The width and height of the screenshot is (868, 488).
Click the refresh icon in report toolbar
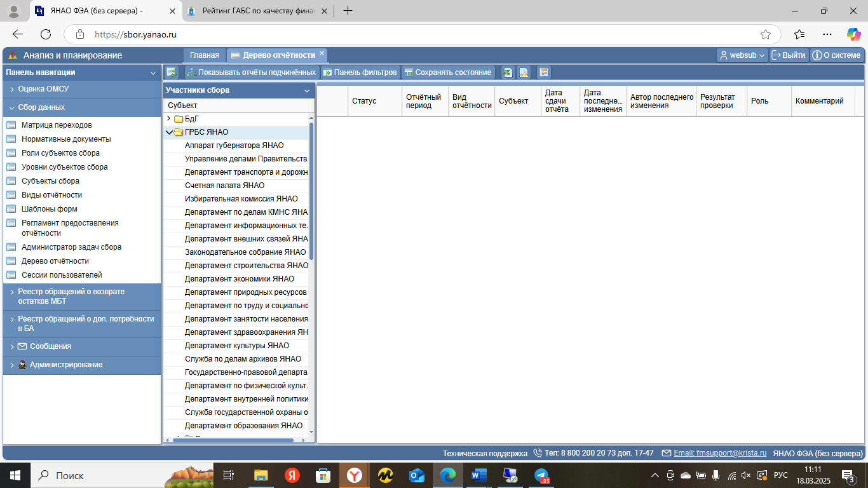click(172, 72)
